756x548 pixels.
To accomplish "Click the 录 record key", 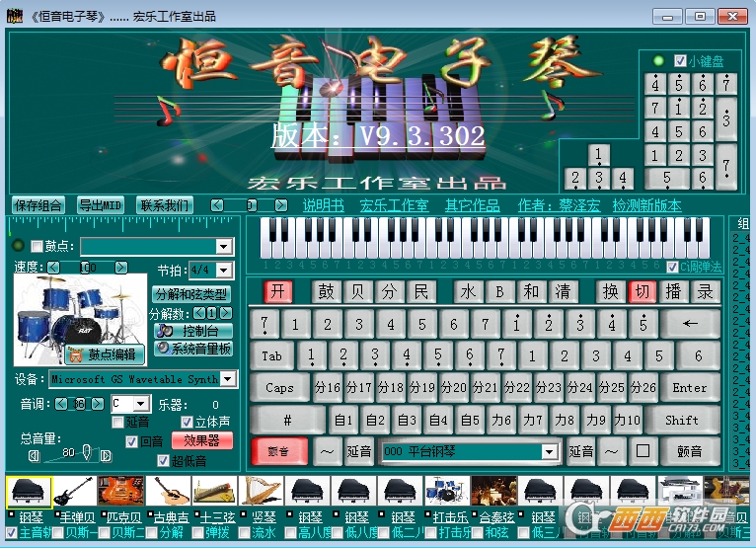I will (x=705, y=291).
